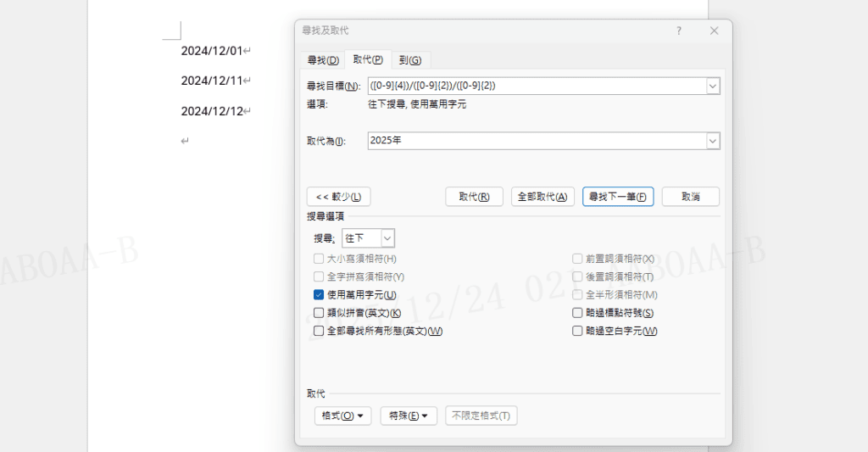Switch to the 尋找 tab
Screen dimensions: 868x452
(x=322, y=60)
